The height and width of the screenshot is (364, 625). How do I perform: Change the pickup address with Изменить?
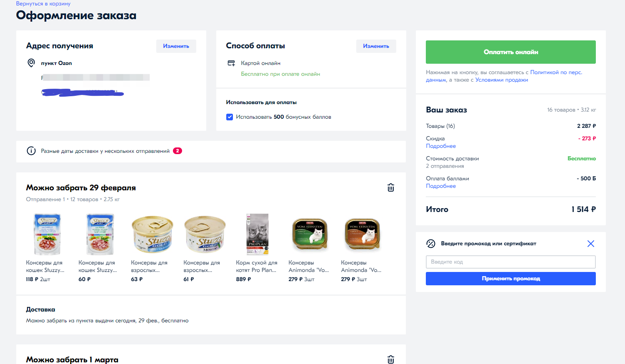176,46
